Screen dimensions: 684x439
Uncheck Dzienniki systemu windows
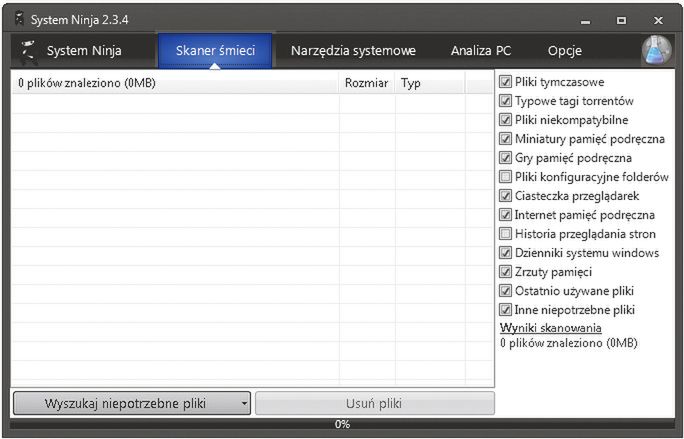pyautogui.click(x=505, y=253)
